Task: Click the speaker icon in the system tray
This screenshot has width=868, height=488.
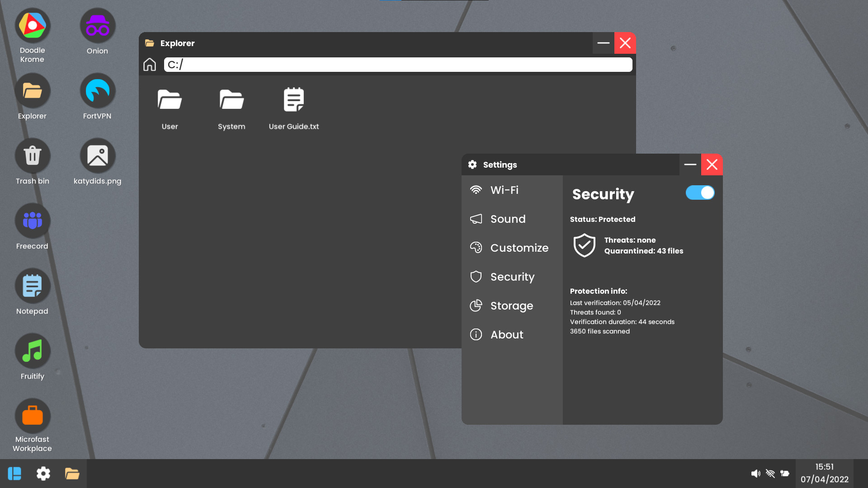Action: coord(755,473)
